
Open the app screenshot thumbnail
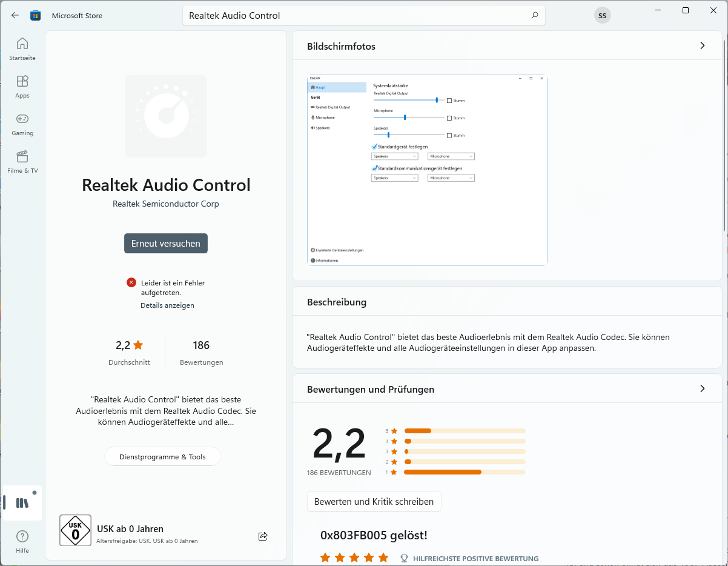point(427,170)
